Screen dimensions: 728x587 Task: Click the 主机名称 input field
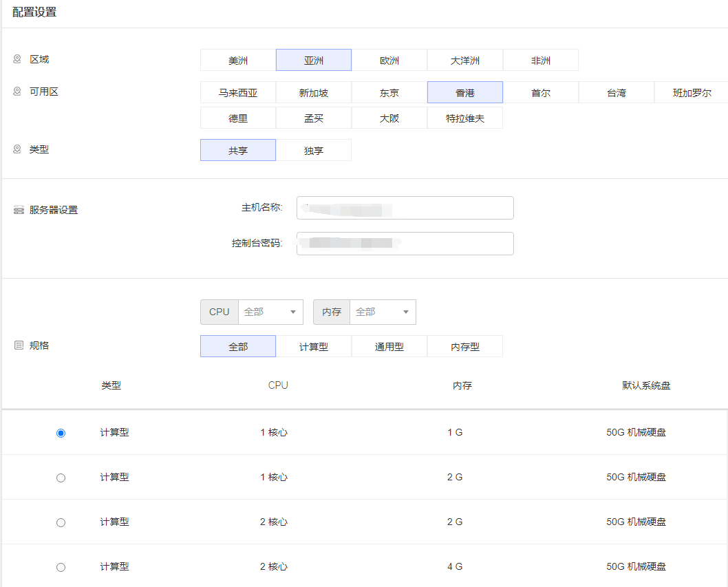coord(405,208)
